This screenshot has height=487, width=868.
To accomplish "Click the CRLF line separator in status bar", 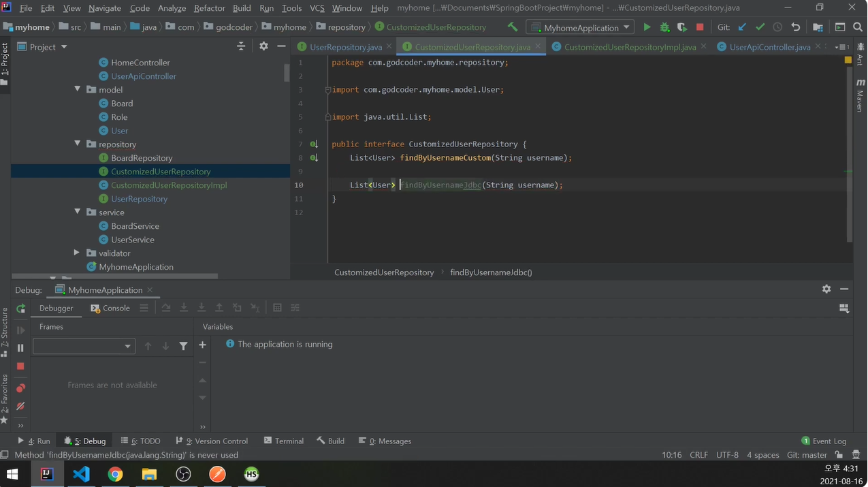I will pos(698,455).
